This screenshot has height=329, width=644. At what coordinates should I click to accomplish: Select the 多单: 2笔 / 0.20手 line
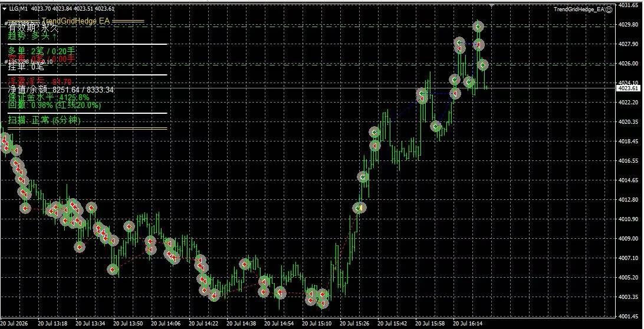click(41, 51)
